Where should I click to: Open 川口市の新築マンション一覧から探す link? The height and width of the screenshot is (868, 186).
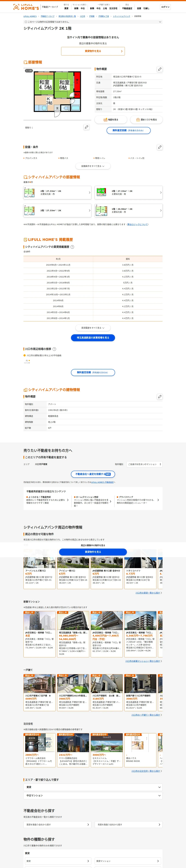pos(143,661)
